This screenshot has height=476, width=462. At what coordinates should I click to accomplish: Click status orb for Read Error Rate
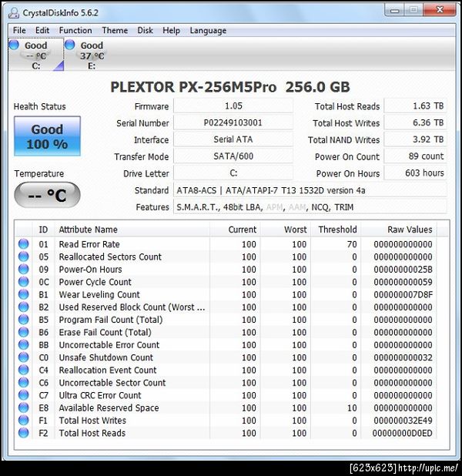(x=23, y=243)
